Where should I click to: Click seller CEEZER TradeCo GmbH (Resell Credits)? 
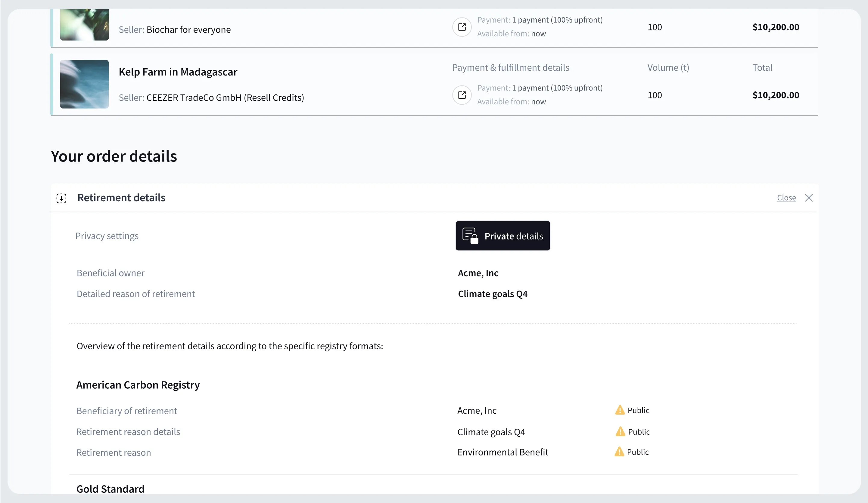tap(225, 98)
